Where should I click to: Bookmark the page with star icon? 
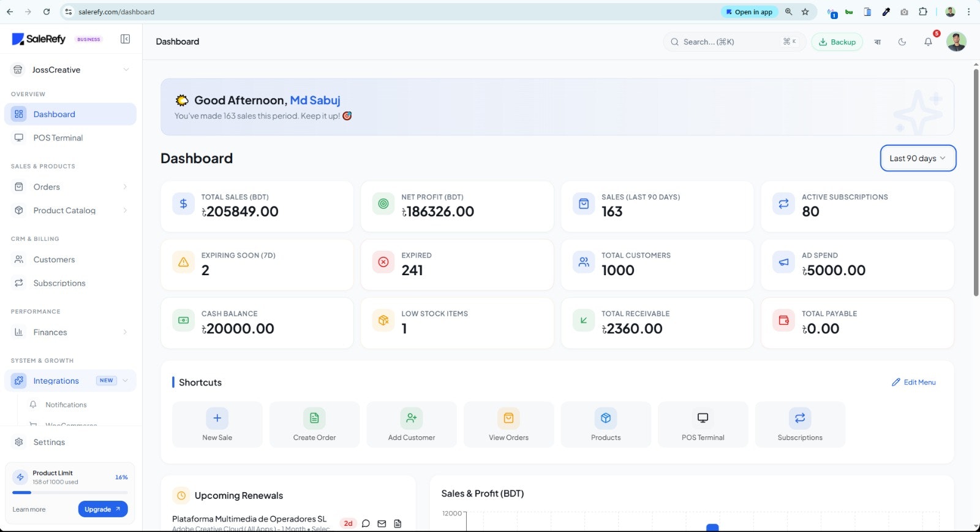coord(805,12)
